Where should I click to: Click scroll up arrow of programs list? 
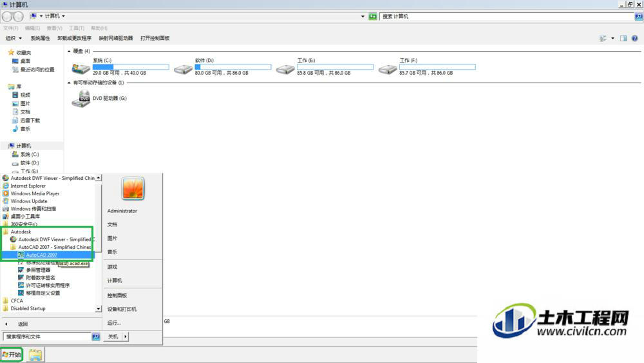coord(98,177)
